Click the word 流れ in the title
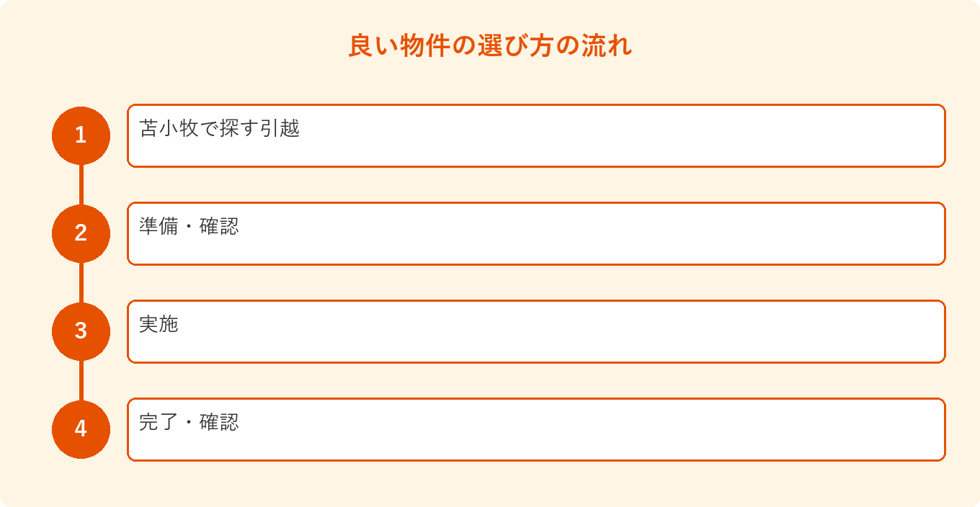This screenshot has width=980, height=507. 609,45
